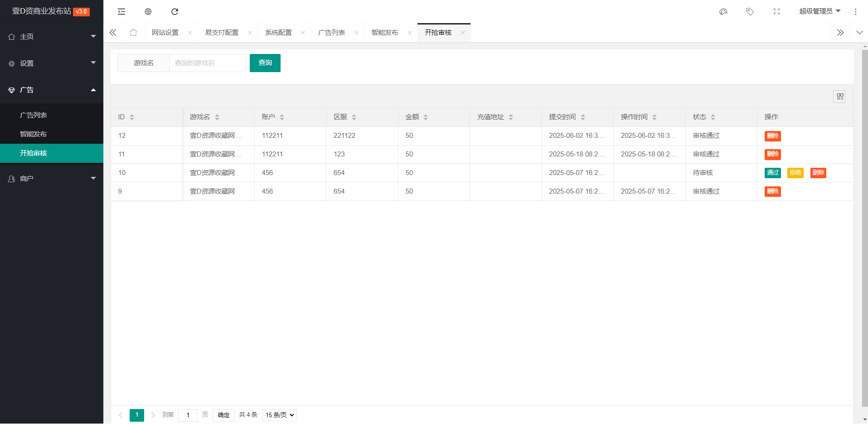Delete row 9 with 删除 button
868x424 pixels.
(x=773, y=191)
